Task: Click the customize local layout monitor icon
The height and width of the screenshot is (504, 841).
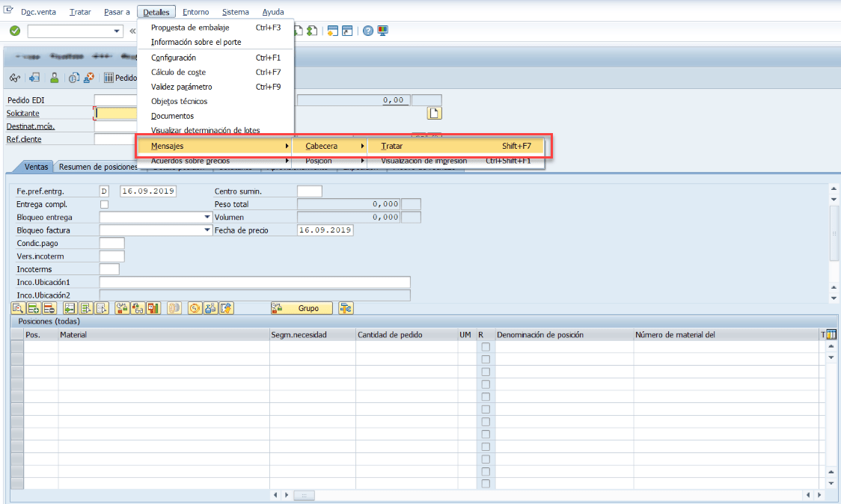Action: click(382, 31)
